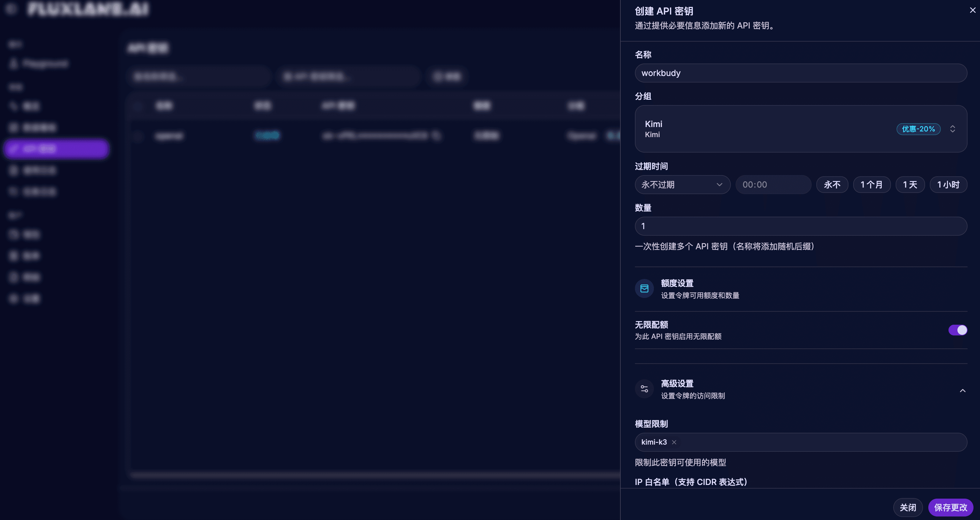
Task: Set expiration to 永不
Action: 832,185
